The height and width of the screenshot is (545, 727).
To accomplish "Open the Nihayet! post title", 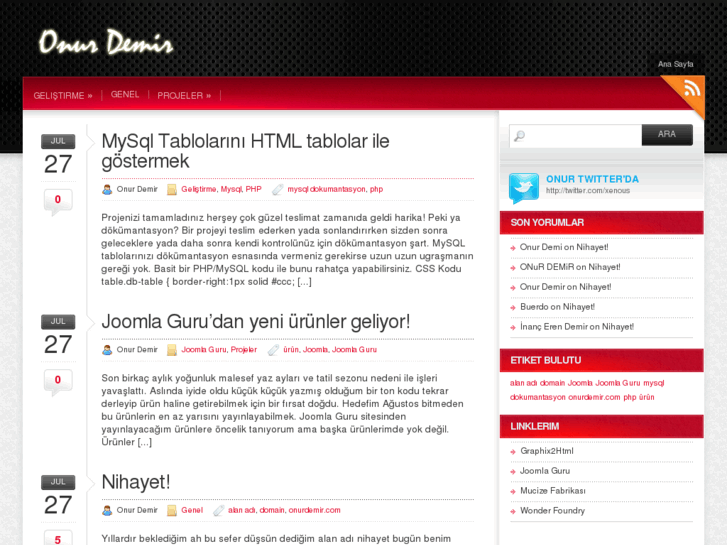I will [136, 482].
